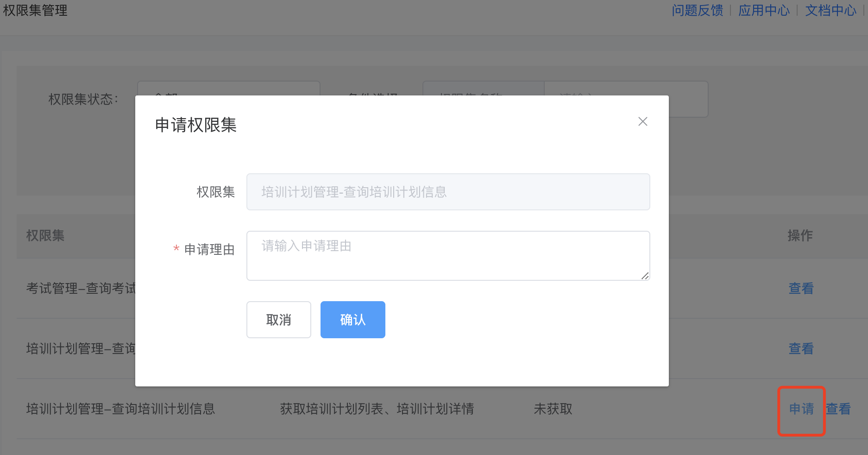Open the 权限集名称 condition dropdown

pyautogui.click(x=483, y=88)
